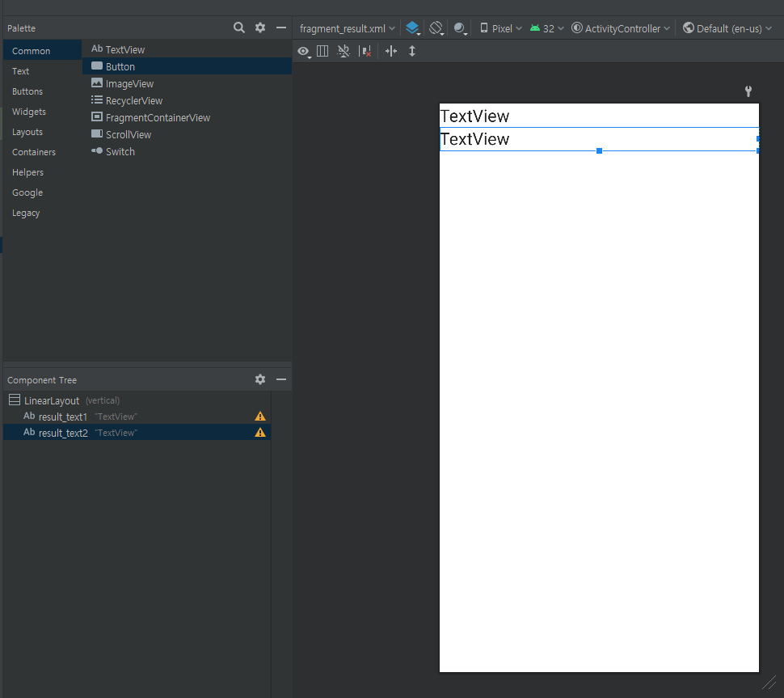The height and width of the screenshot is (698, 784).
Task: Click warning icon on result_text2 row
Action: (x=260, y=433)
